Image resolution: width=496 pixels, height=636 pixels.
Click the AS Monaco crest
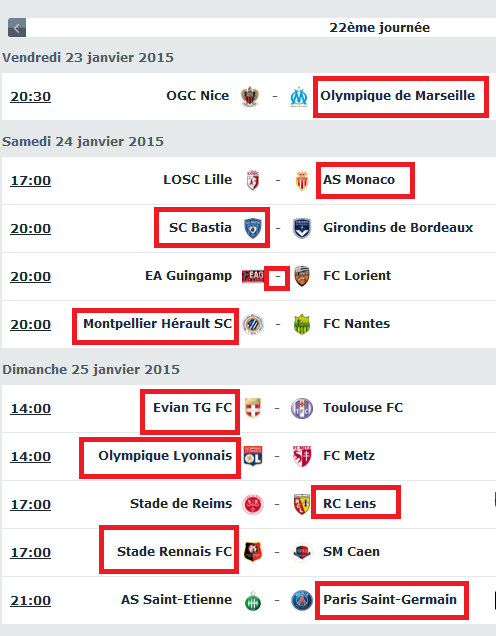(302, 180)
